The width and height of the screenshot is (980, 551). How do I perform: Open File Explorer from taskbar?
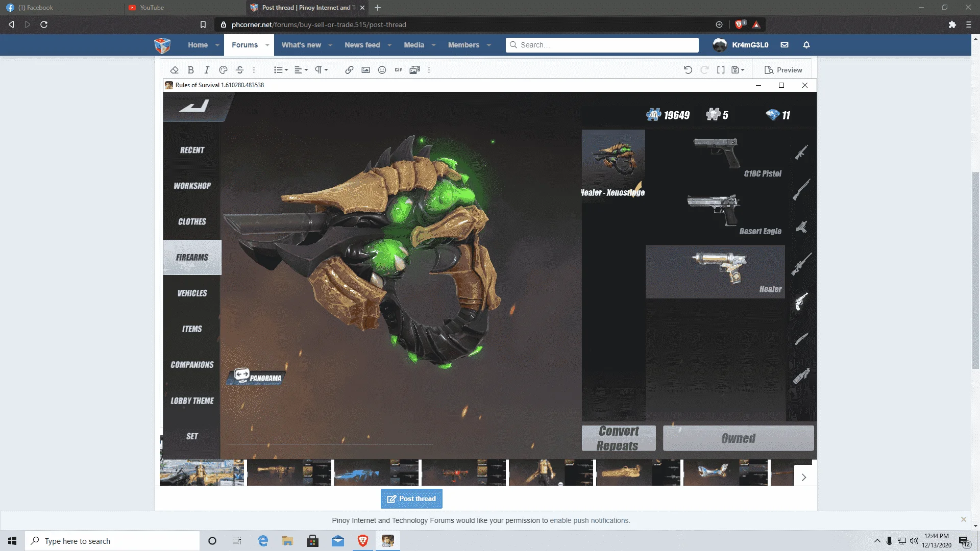pos(288,541)
